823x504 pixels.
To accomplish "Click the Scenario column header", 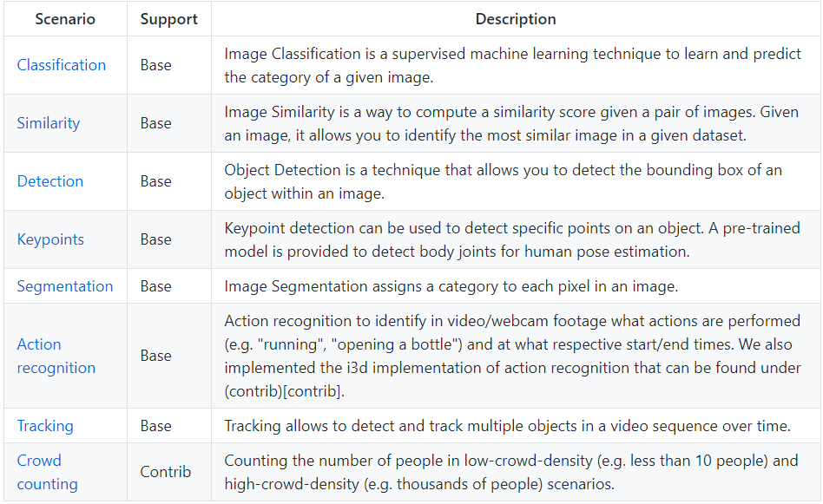I will point(65,19).
